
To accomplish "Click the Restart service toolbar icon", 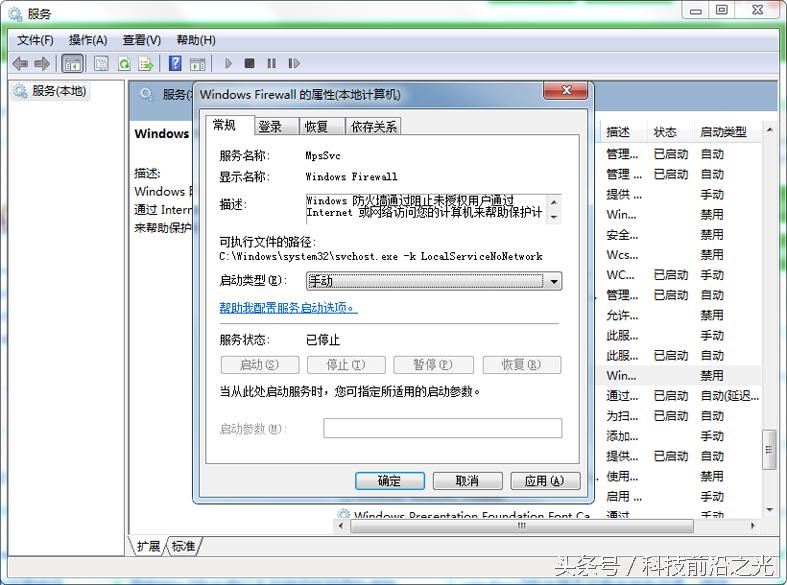I will (x=294, y=63).
